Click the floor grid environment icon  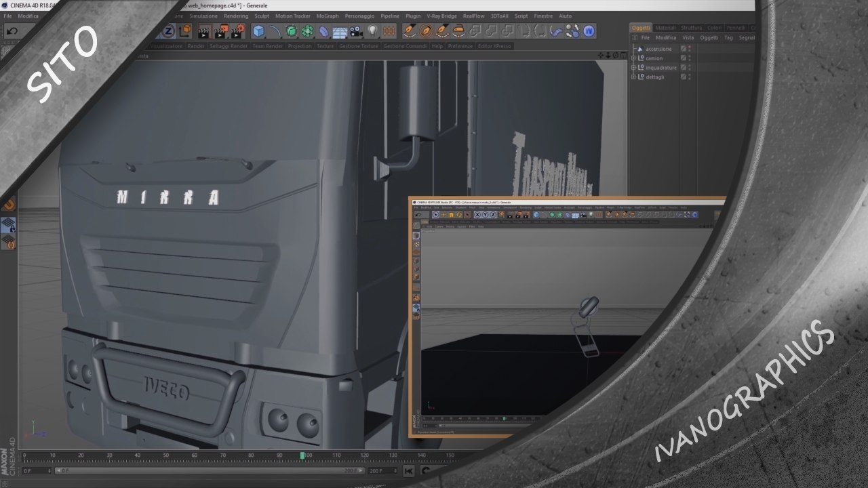[340, 31]
